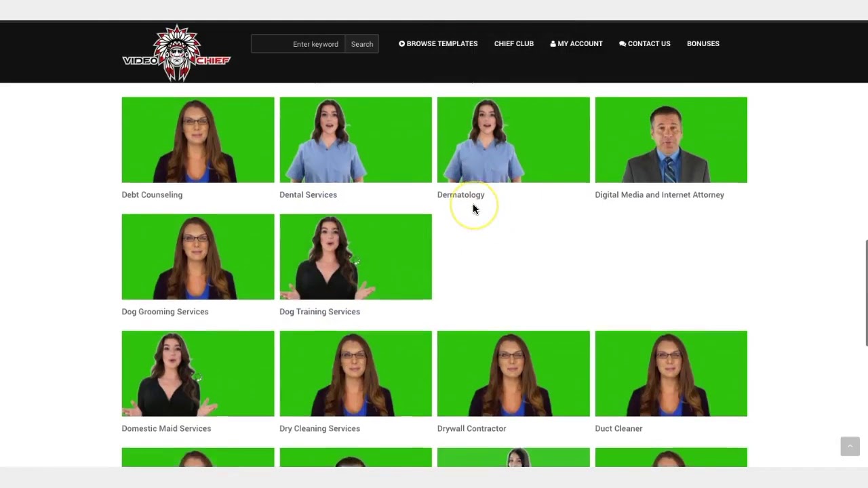The height and width of the screenshot is (488, 868).
Task: Open the Contact Us page
Action: click(x=645, y=43)
